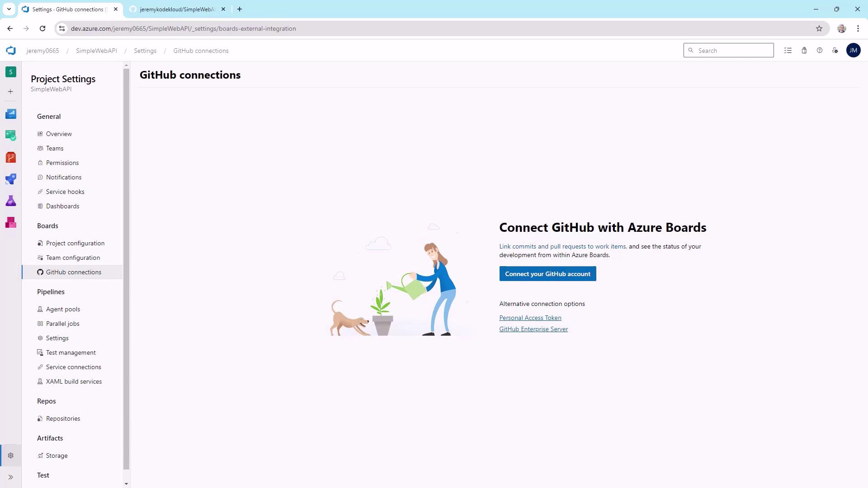Open user settings icon in header
Viewport: 868px width, 488px height.
pos(835,51)
